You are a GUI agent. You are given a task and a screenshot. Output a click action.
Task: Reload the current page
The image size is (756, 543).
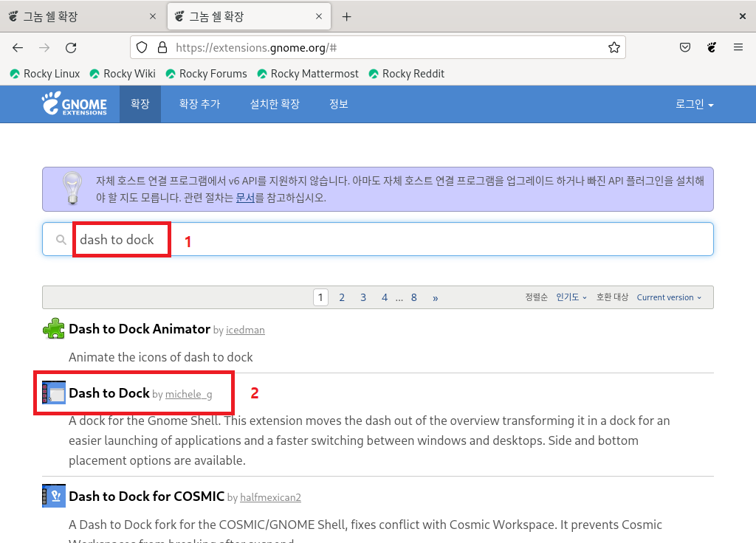click(71, 48)
